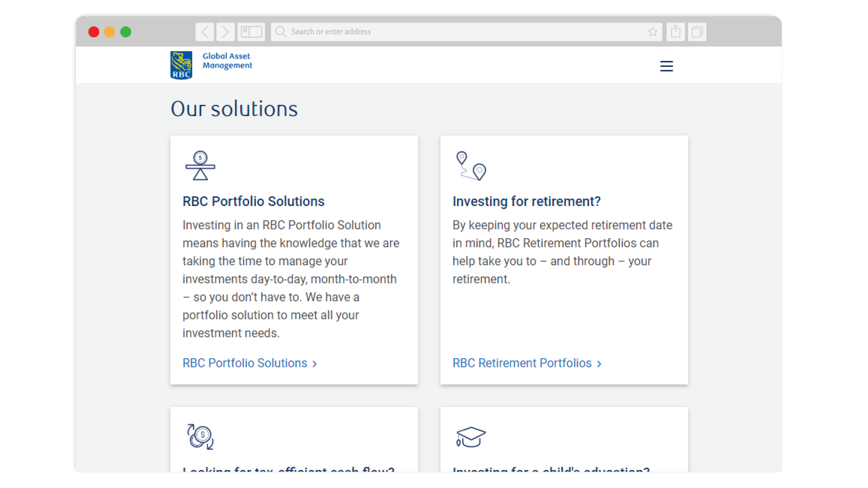Bookmark the page with the star icon
The width and height of the screenshot is (868, 488).
click(x=652, y=32)
